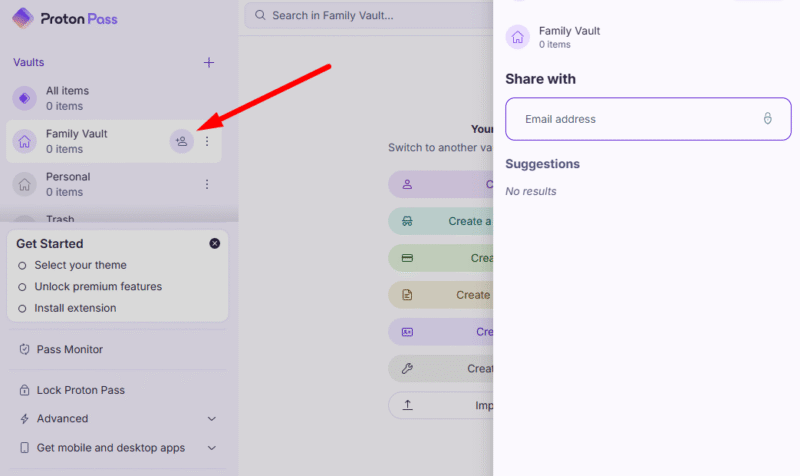Dismiss the Get Started card

tap(215, 243)
